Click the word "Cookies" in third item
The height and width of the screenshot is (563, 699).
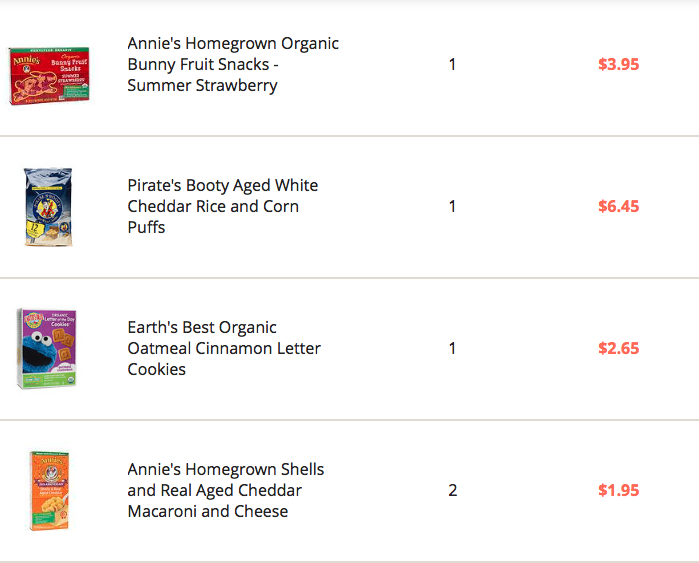pyautogui.click(x=156, y=369)
